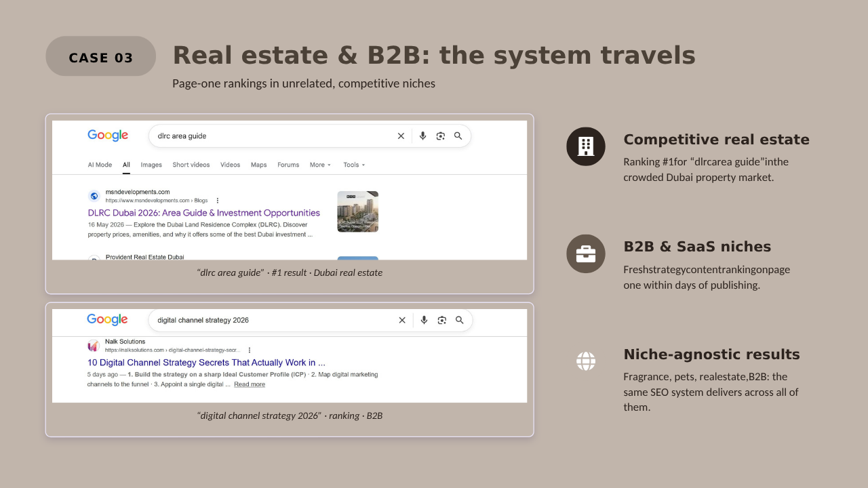Viewport: 868px width, 488px height.
Task: Select the 'B2B & SaaS niches' heading
Action: click(x=697, y=247)
